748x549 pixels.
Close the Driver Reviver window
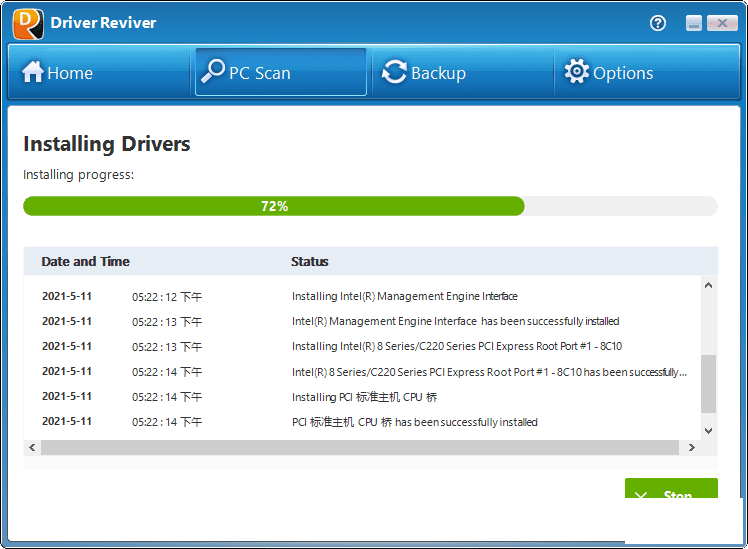[722, 23]
